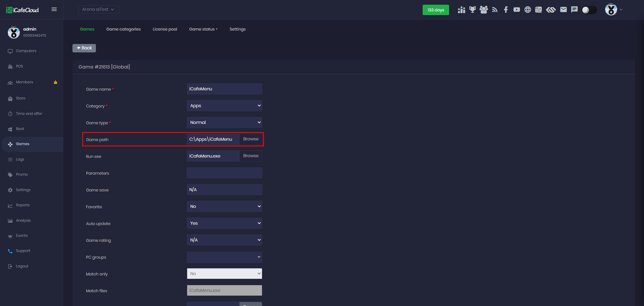This screenshot has width=644, height=306.
Task: Click the double-chevron brand icon in header
Action: (x=551, y=10)
